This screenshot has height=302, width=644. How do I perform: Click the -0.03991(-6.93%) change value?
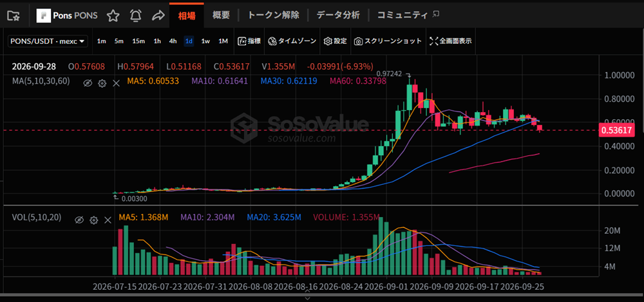(341, 66)
